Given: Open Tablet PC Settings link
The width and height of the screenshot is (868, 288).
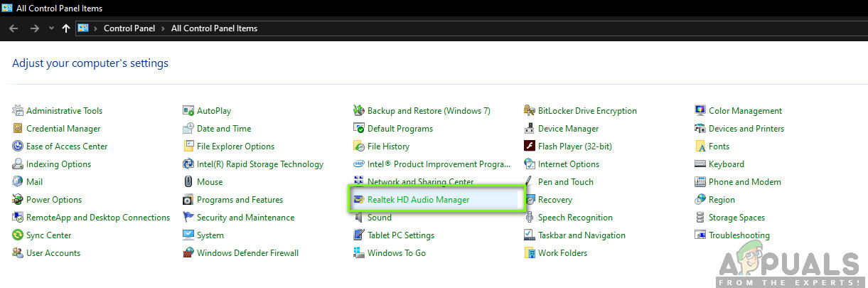Looking at the screenshot, I should 401,235.
